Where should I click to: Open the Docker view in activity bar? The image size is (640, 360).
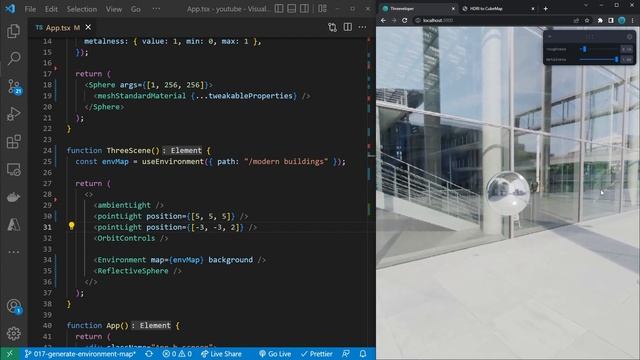13,197
